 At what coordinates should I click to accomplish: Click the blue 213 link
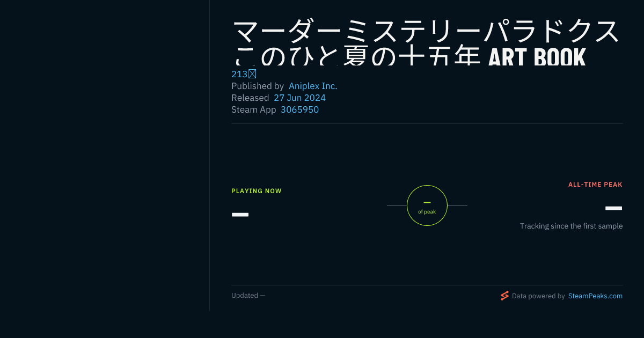244,74
